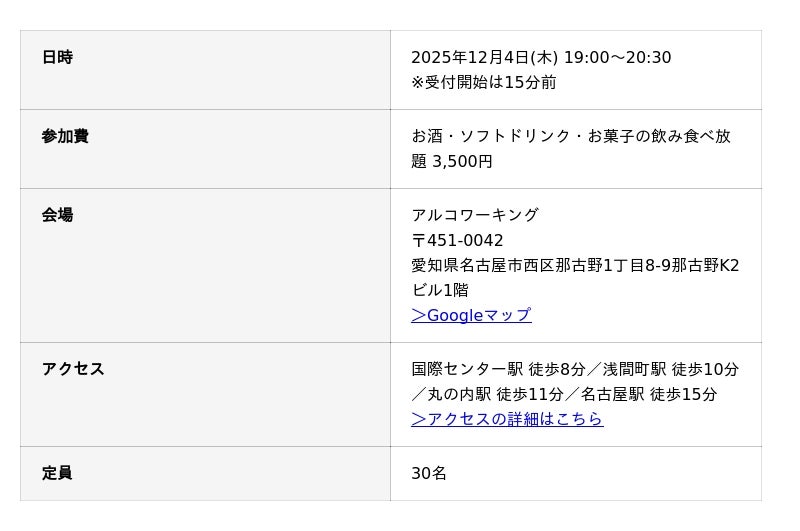This screenshot has height=531, width=800.
Task: Click the ビル1階 text
Action: (x=440, y=291)
